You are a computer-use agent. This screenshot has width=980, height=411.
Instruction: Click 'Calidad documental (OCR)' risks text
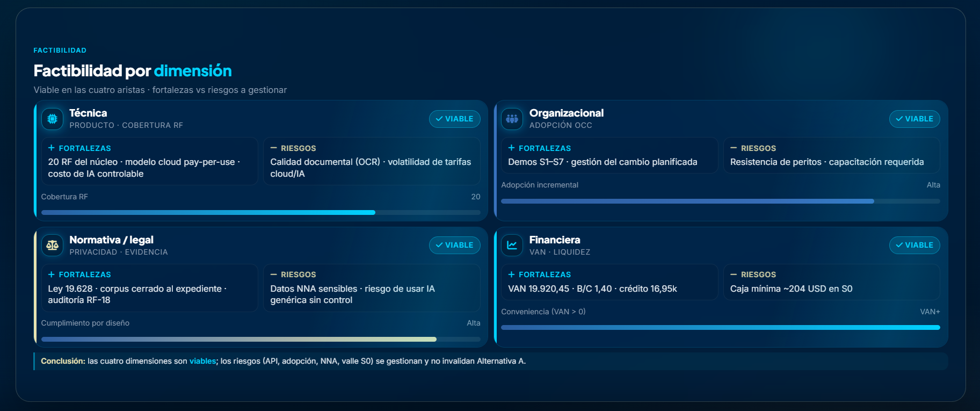coord(371,168)
